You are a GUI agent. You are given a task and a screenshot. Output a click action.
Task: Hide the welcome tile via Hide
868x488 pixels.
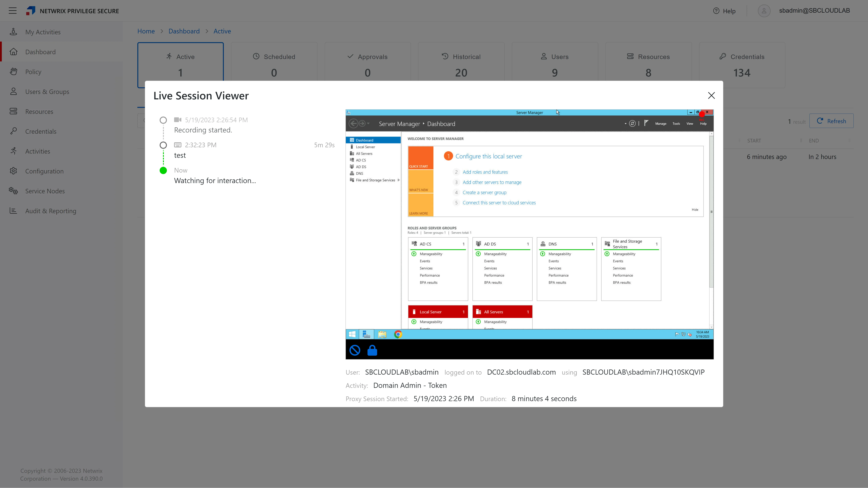695,209
